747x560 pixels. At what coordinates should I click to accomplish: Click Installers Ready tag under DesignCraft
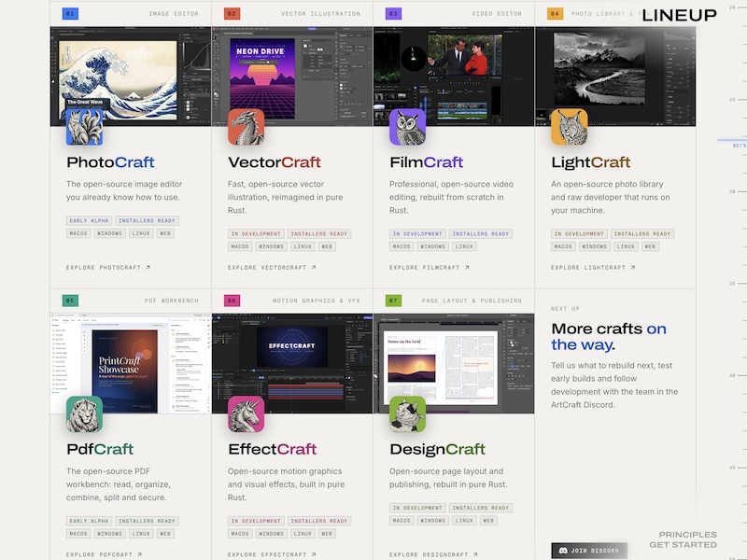[481, 508]
